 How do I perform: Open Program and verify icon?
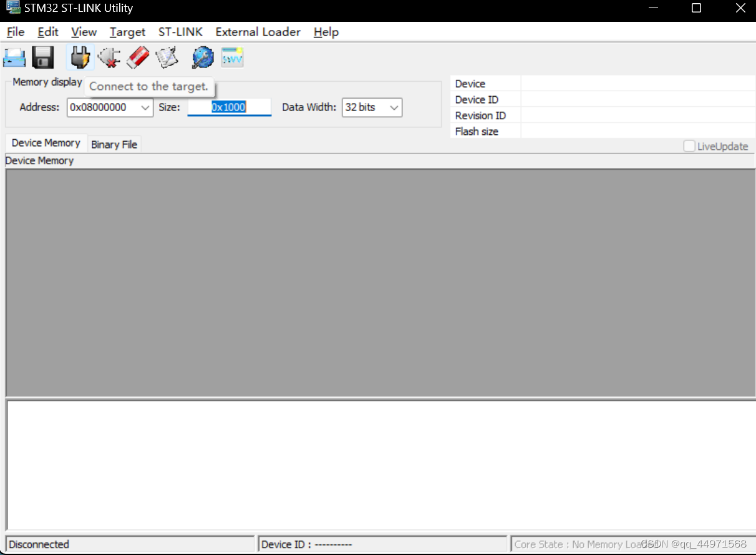[167, 57]
